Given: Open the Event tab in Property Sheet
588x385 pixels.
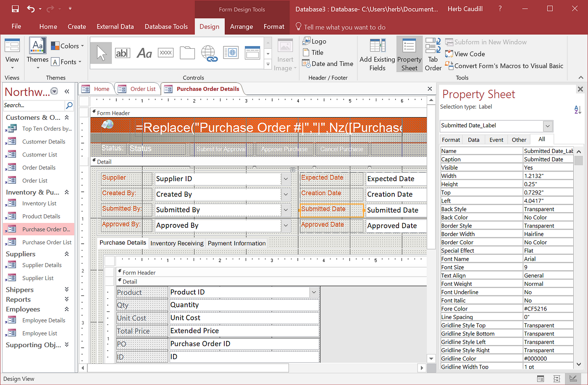Looking at the screenshot, I should click(x=496, y=140).
